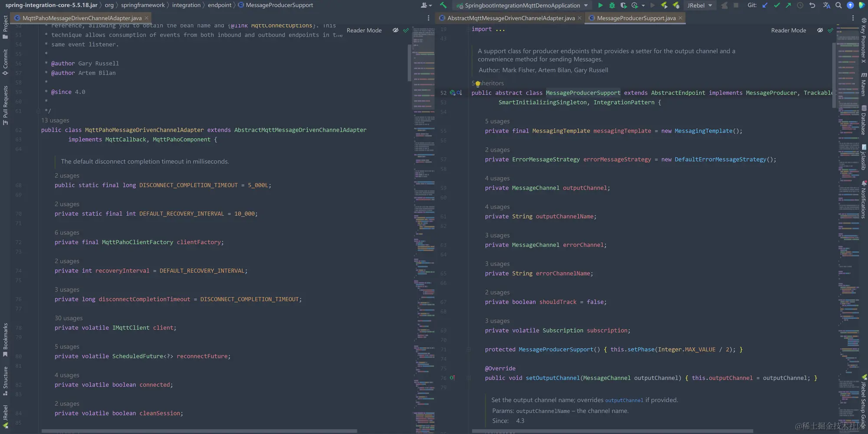868x434 pixels.
Task: Click the left editor vertical scrollbar
Action: point(409,62)
